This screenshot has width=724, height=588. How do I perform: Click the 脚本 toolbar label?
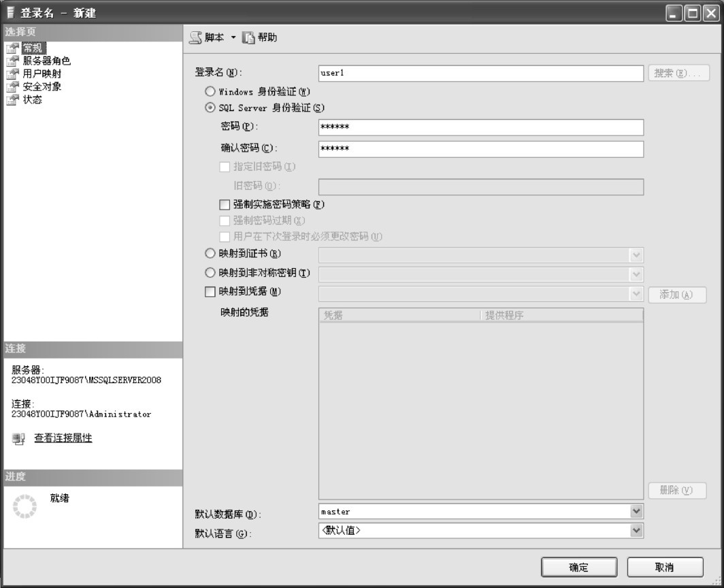click(214, 37)
